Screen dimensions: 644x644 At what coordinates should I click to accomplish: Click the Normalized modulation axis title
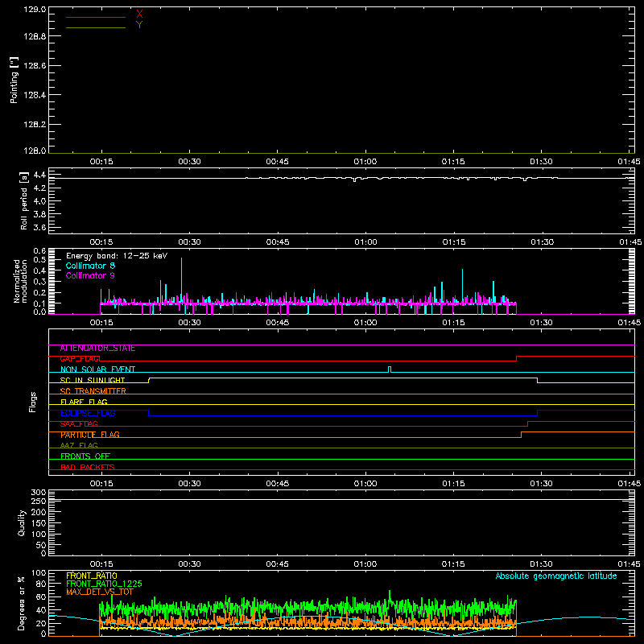pyautogui.click(x=20, y=281)
